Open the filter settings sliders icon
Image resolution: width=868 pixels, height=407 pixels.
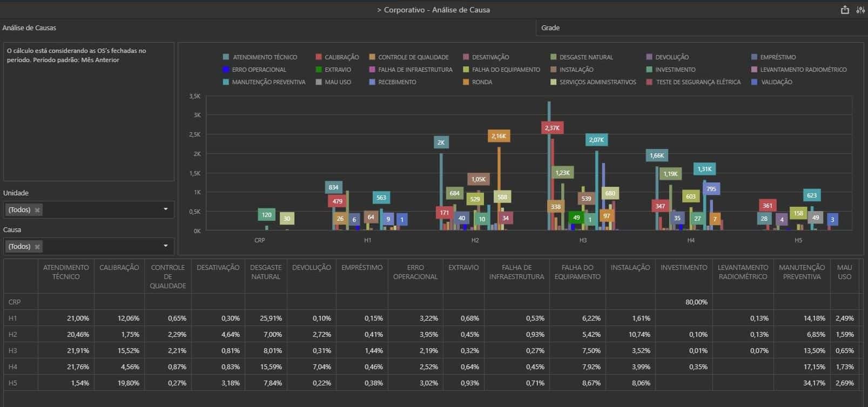click(860, 10)
